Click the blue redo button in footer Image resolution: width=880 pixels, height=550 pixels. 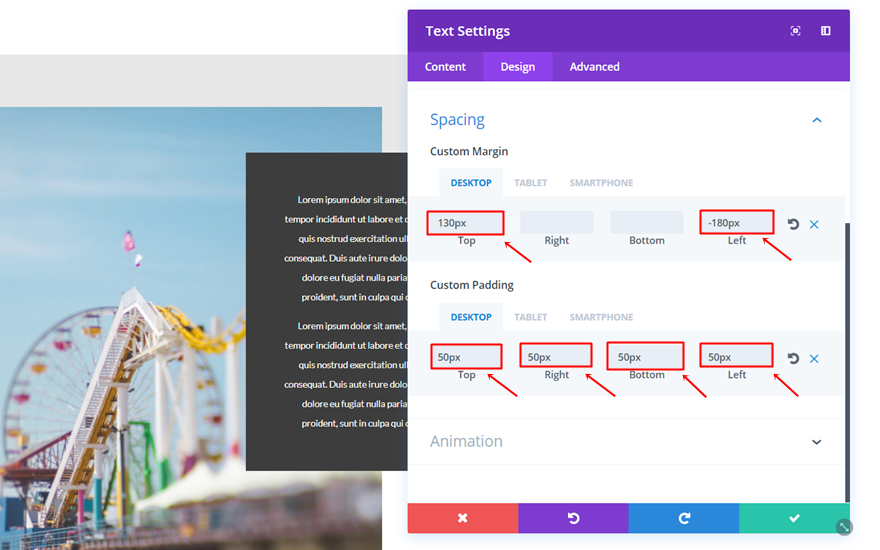[684, 518]
